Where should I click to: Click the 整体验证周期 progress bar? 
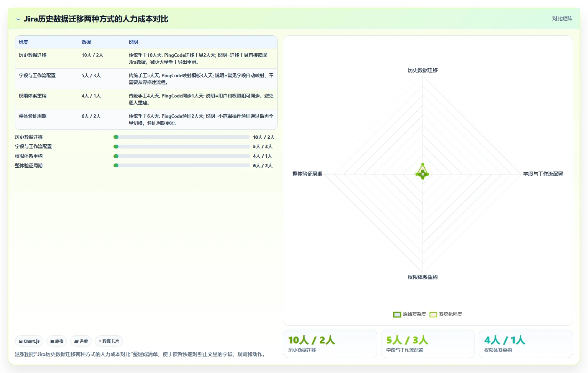pyautogui.click(x=182, y=165)
